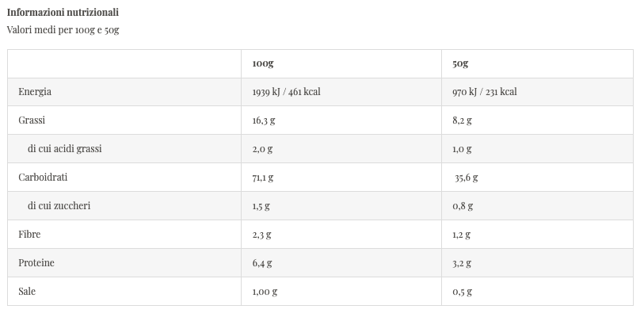Viewport: 644px width, 317px height.
Task: Select the Carboidrati row label
Action: point(43,178)
